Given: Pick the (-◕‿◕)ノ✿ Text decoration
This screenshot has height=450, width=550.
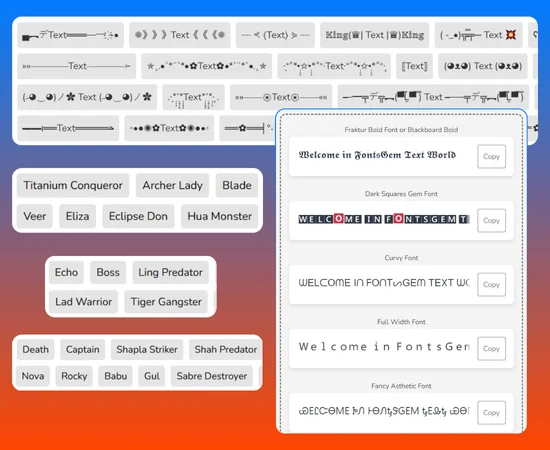Looking at the screenshot, I should (x=87, y=97).
